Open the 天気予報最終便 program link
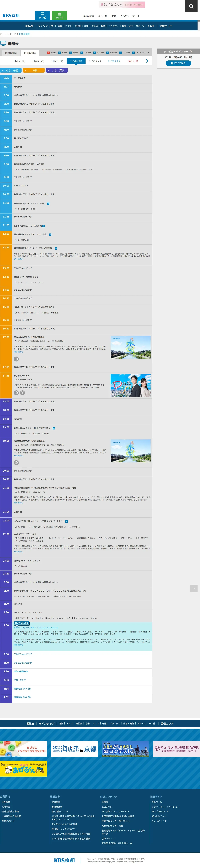The width and height of the screenshot is (200, 868). pos(21,671)
